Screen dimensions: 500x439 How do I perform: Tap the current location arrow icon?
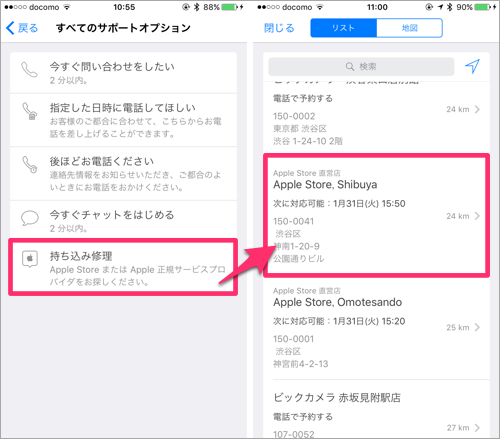click(x=472, y=66)
